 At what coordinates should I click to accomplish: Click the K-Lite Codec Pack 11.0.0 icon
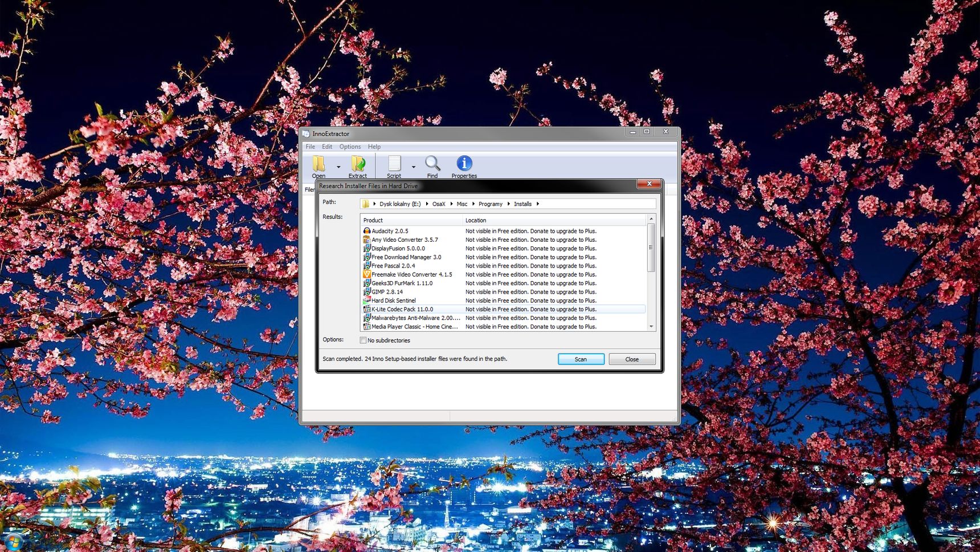(x=367, y=309)
